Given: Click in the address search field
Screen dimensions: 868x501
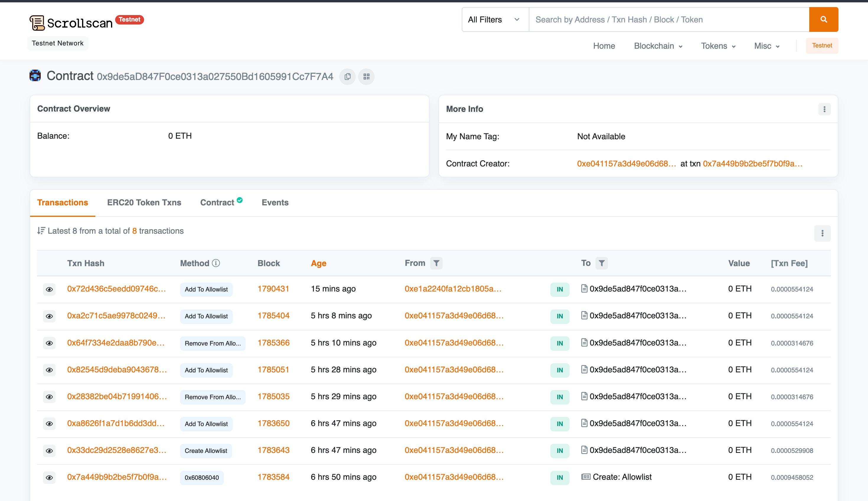Looking at the screenshot, I should [669, 19].
